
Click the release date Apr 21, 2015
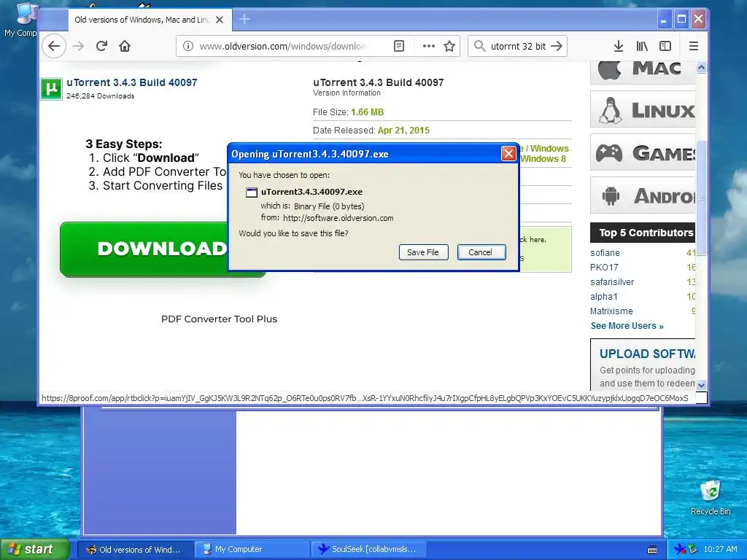click(x=403, y=131)
